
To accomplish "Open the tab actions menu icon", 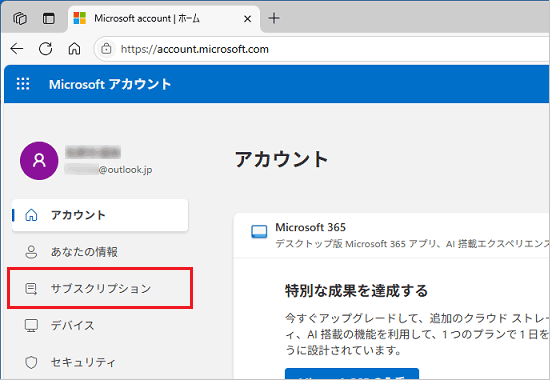I will tap(48, 18).
